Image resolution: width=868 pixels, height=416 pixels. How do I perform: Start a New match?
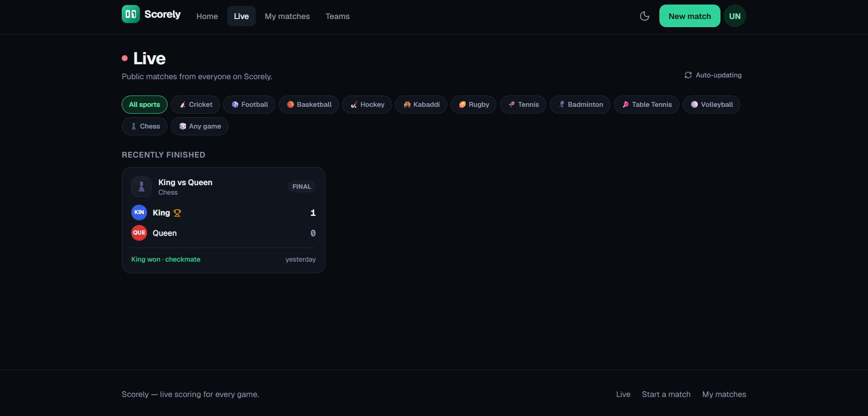[690, 16]
